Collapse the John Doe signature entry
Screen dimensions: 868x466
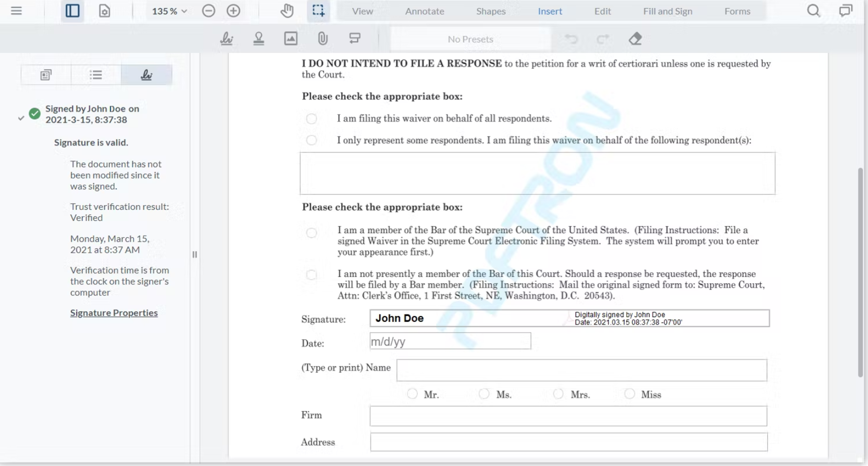pyautogui.click(x=21, y=118)
